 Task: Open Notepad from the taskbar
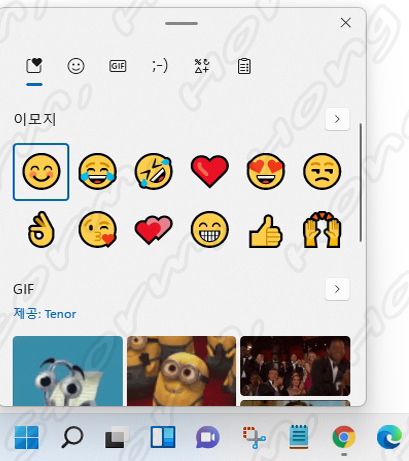click(299, 437)
